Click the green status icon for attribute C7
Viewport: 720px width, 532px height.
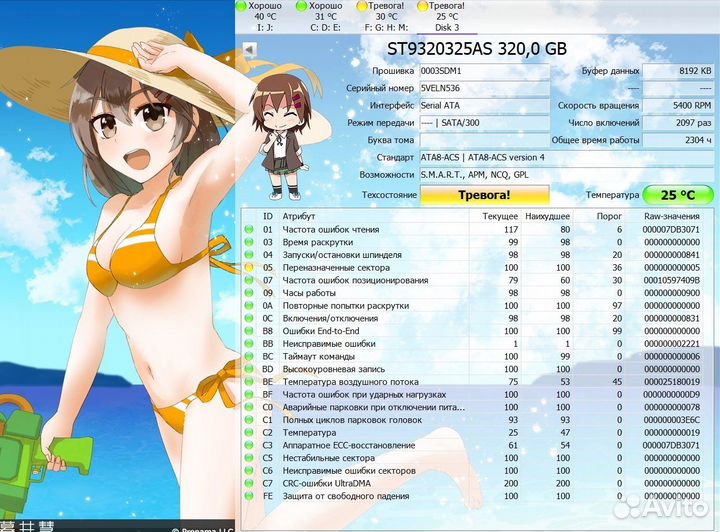(x=249, y=483)
